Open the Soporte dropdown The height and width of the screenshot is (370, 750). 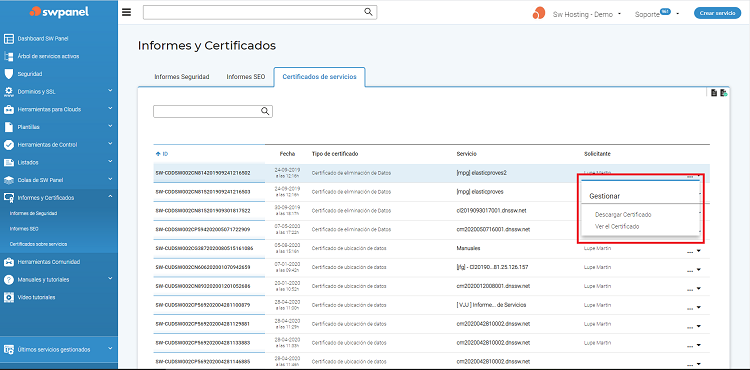[657, 14]
